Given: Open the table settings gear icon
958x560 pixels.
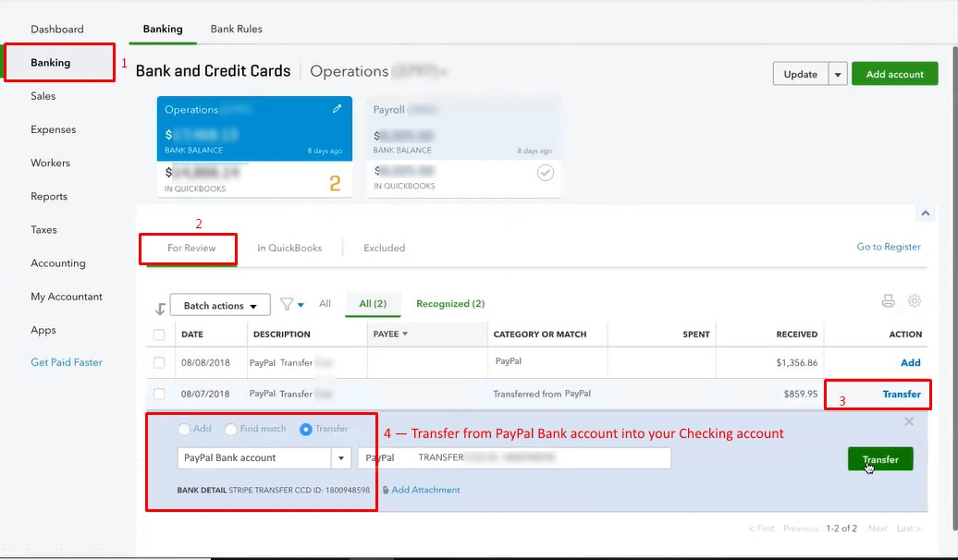Looking at the screenshot, I should (914, 300).
